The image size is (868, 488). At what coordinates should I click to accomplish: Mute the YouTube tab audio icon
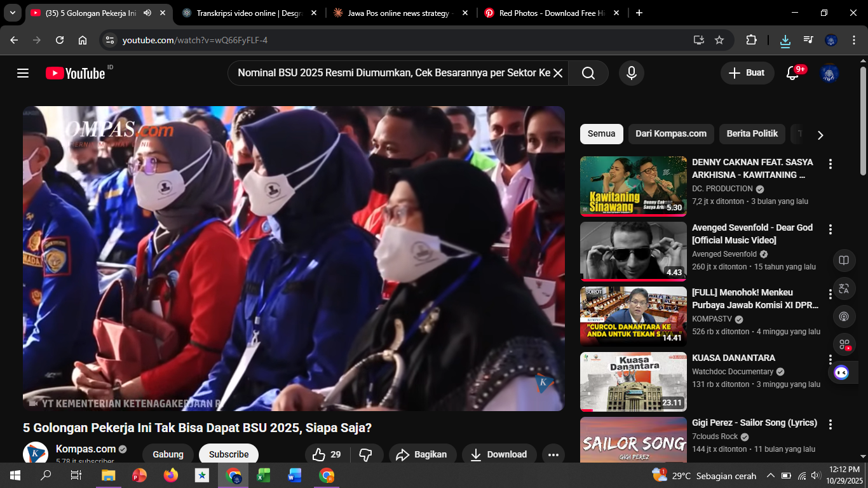(147, 13)
